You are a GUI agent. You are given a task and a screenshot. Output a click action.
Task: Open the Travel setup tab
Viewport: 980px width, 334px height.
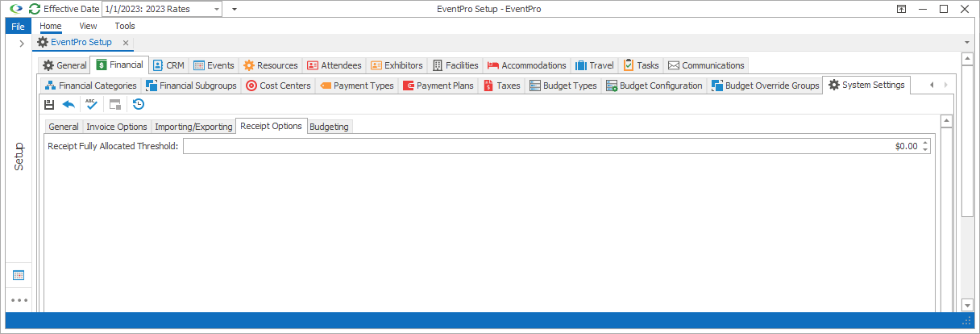[595, 65]
